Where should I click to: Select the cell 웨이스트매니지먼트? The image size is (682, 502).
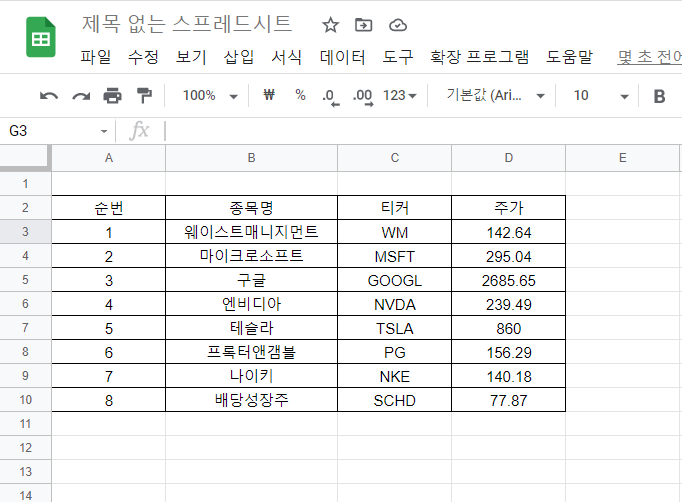coord(251,231)
